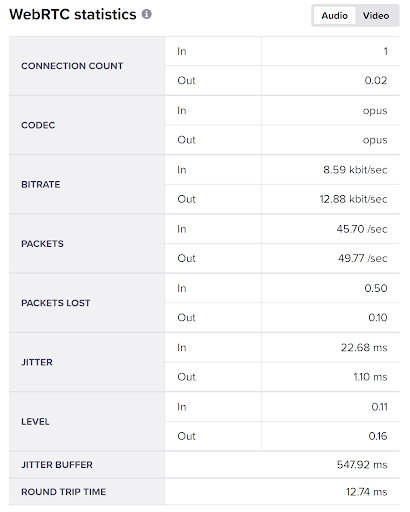This screenshot has height=512, width=410.
Task: Select the JITTER BUFFER label
Action: [x=57, y=465]
